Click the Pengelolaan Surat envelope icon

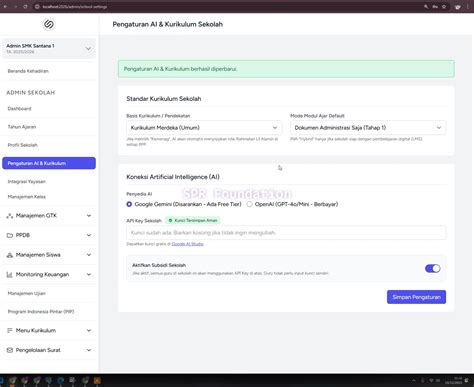coord(10,350)
